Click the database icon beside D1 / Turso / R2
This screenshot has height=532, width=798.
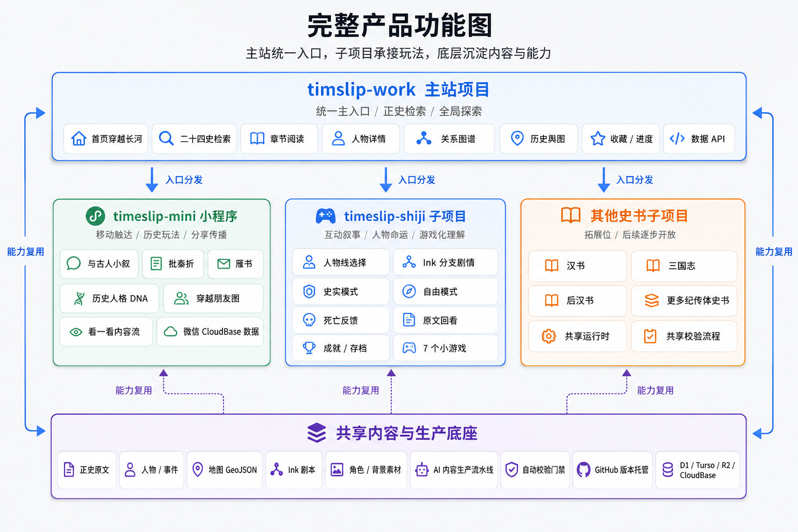(668, 470)
